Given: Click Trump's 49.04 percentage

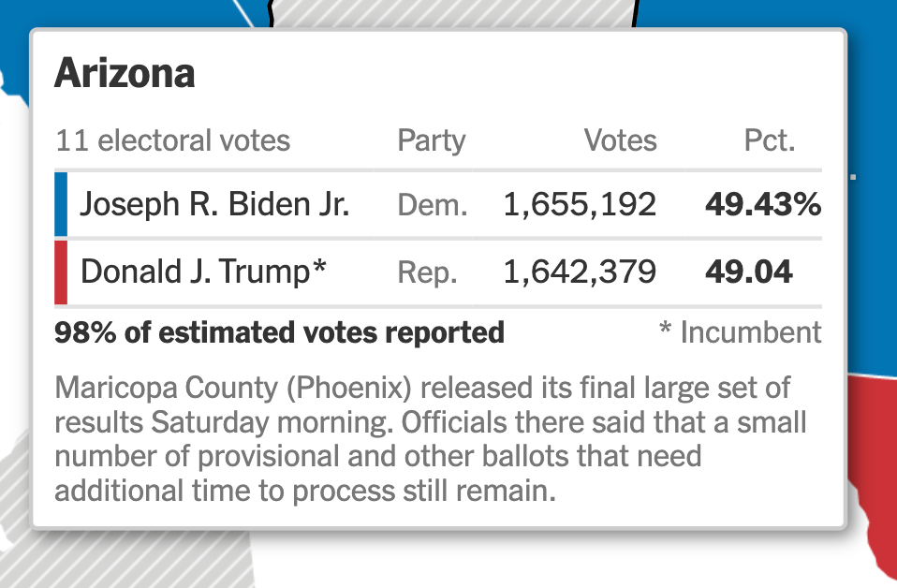Looking at the screenshot, I should click(x=749, y=272).
